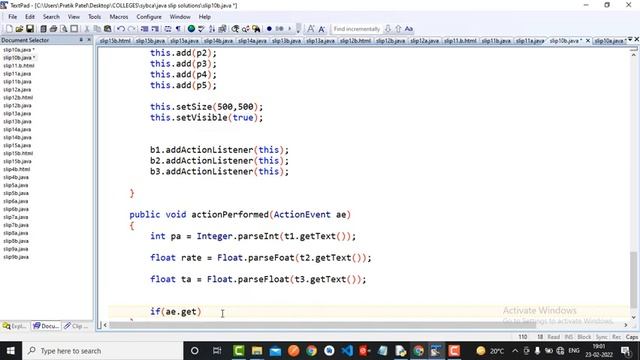Image resolution: width=640 pixels, height=360 pixels.
Task: Click the Find incrementally search field
Action: pyautogui.click(x=356, y=29)
